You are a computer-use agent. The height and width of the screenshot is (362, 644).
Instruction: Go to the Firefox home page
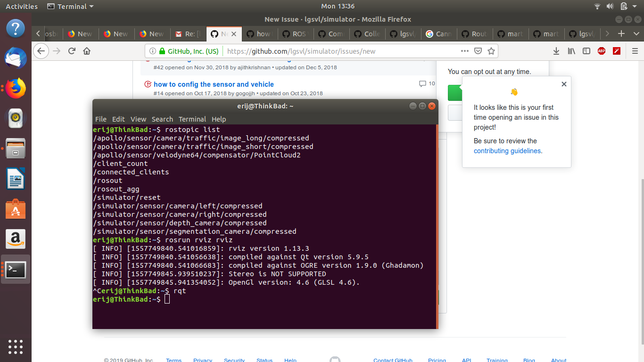(87, 51)
